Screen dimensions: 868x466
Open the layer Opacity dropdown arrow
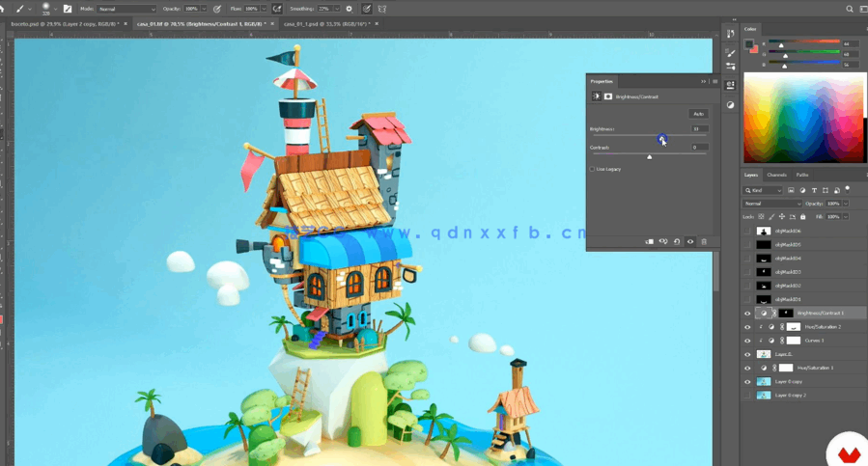846,204
